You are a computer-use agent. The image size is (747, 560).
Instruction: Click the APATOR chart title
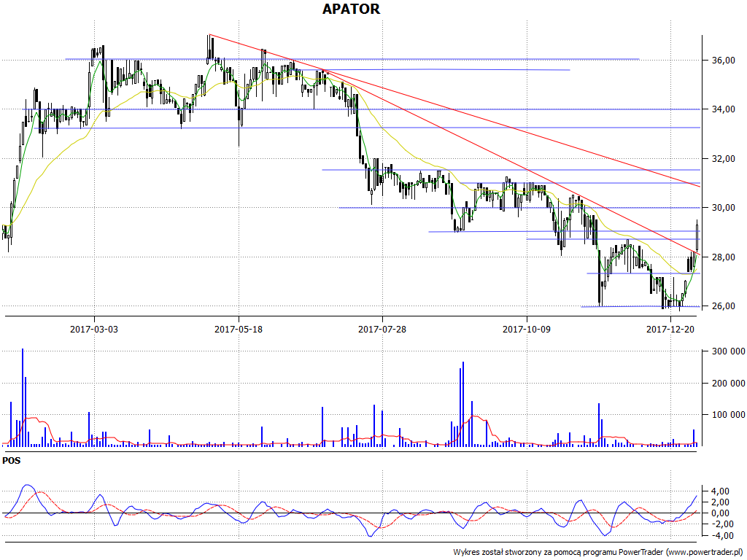pyautogui.click(x=351, y=9)
